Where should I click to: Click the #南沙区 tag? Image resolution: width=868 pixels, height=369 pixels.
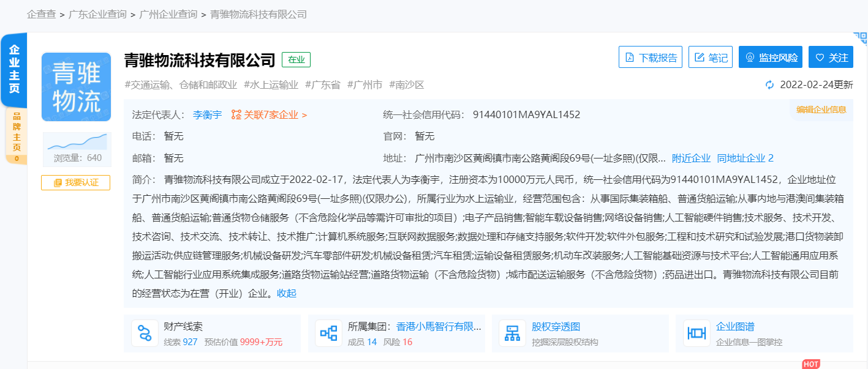[x=407, y=85]
